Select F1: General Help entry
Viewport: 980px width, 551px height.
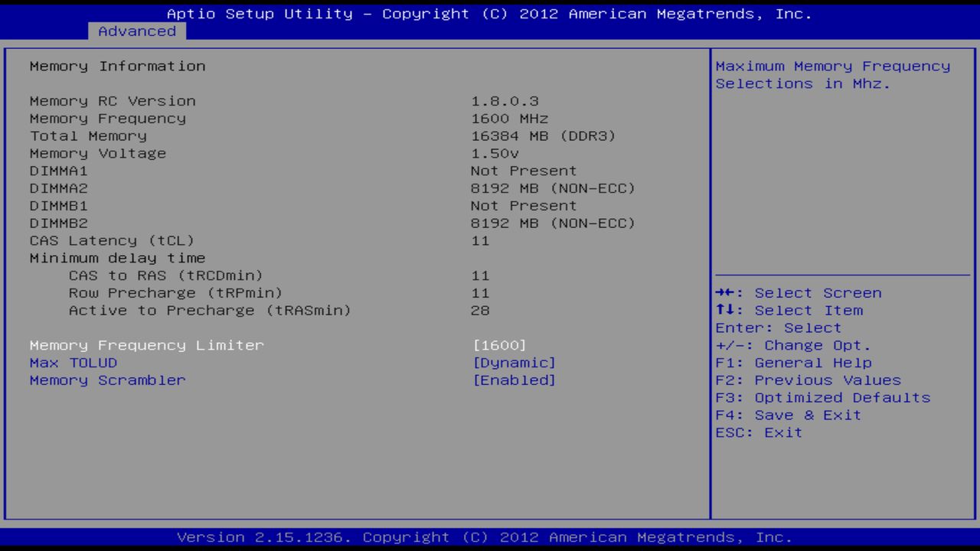click(x=793, y=363)
